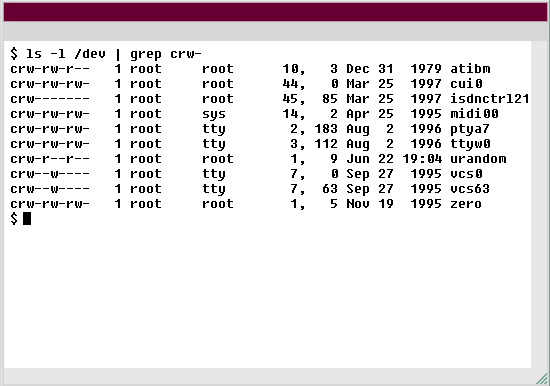
Task: Click the window resize grip corner
Action: point(542,379)
